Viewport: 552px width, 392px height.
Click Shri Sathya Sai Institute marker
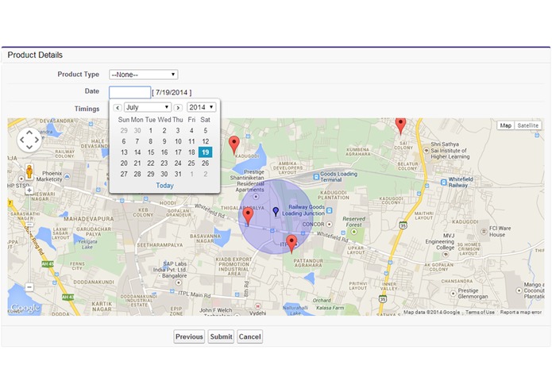427,151
